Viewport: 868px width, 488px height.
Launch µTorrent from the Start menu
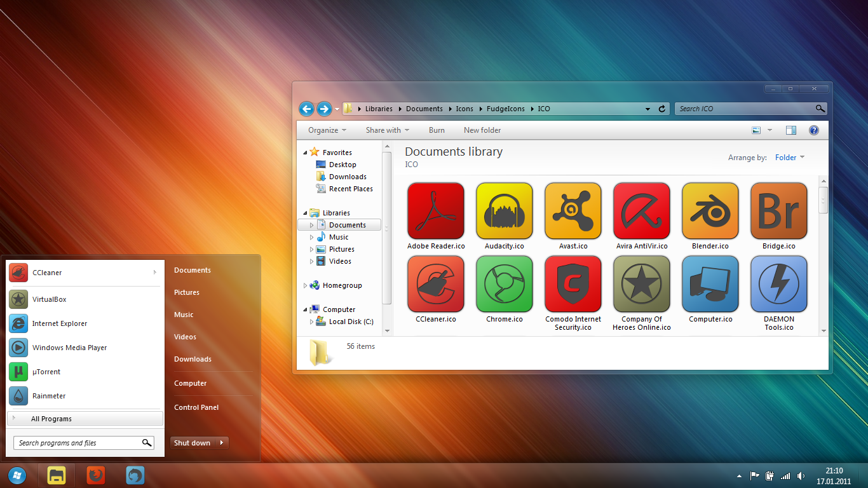[85, 372]
